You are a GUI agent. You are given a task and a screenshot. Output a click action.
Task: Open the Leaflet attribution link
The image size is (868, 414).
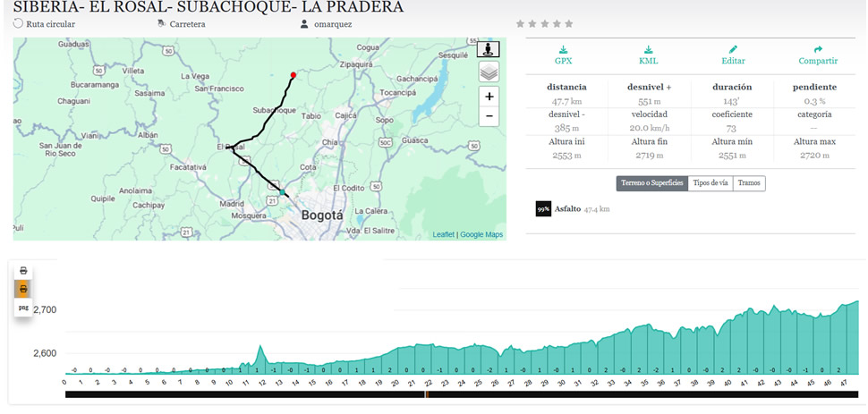pyautogui.click(x=443, y=234)
